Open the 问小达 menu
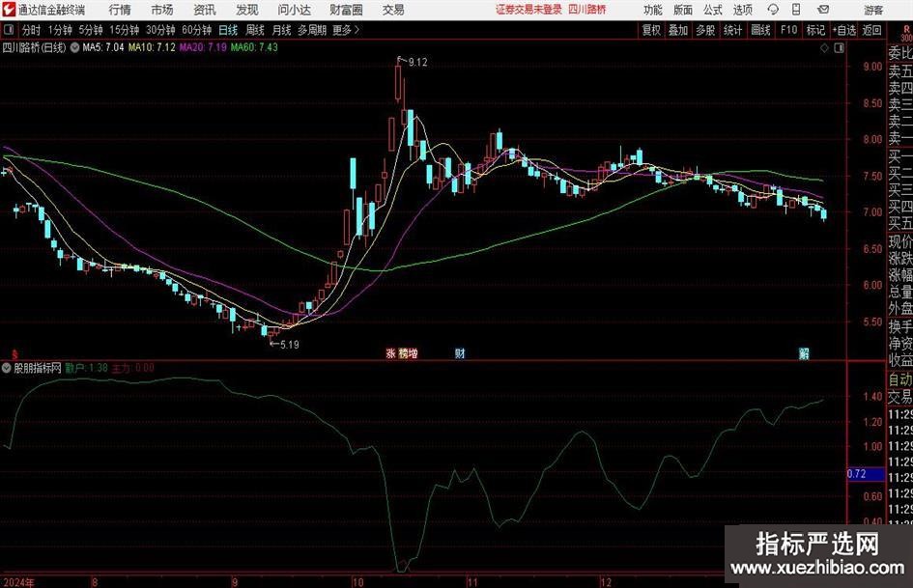The image size is (913, 588). coord(294,10)
